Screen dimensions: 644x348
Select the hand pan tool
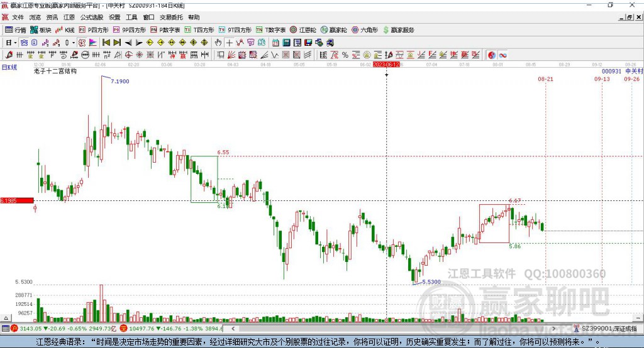[x=218, y=43]
